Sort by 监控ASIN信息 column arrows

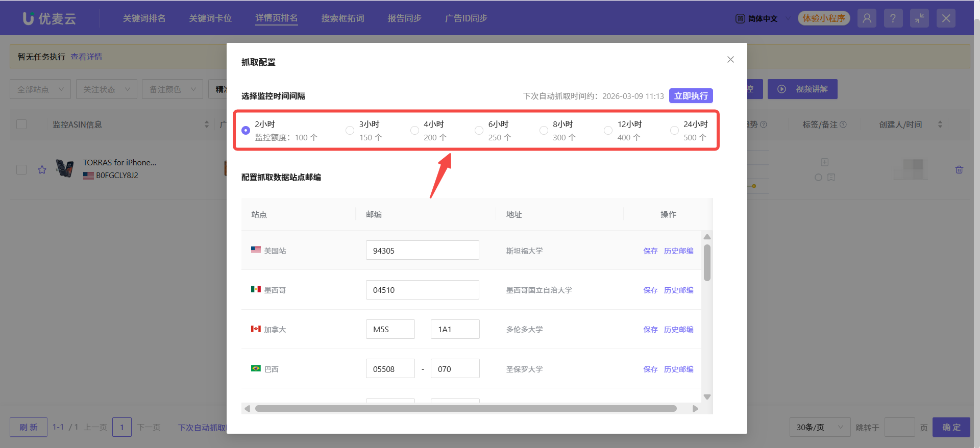click(x=206, y=125)
